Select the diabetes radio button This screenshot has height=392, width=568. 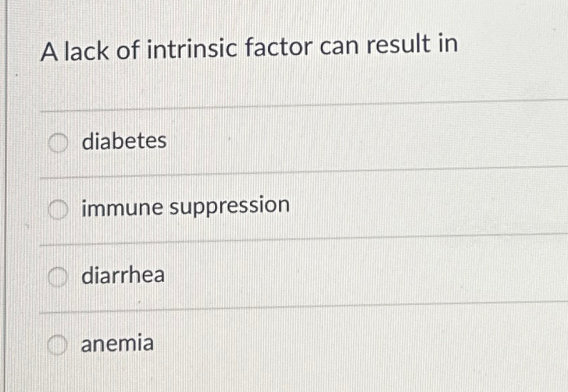(x=58, y=143)
